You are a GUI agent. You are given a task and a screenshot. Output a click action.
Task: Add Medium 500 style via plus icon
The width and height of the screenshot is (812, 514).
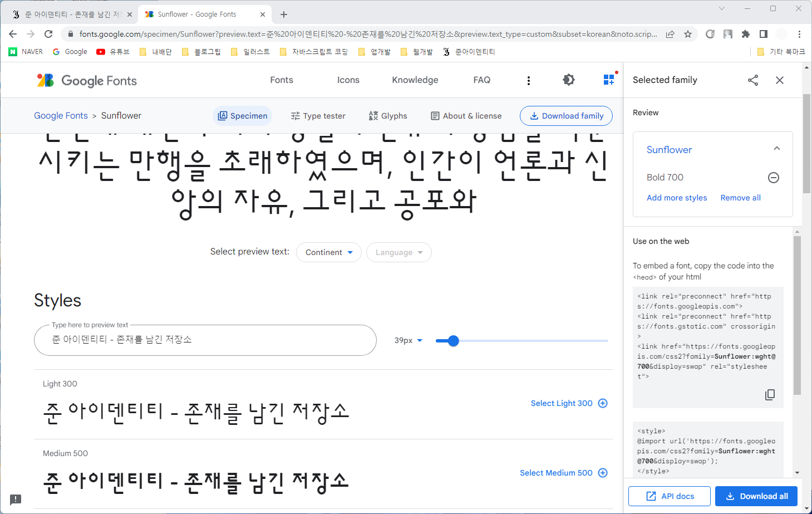603,473
